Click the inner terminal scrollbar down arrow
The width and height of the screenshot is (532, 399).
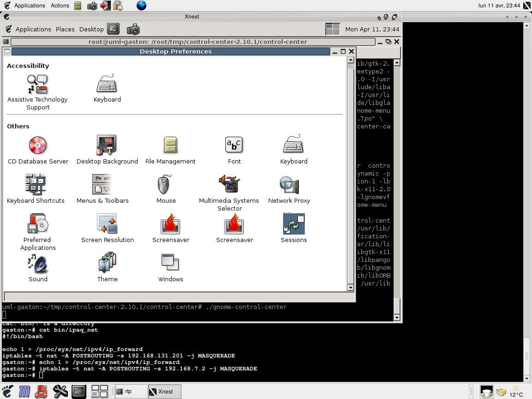point(397,318)
